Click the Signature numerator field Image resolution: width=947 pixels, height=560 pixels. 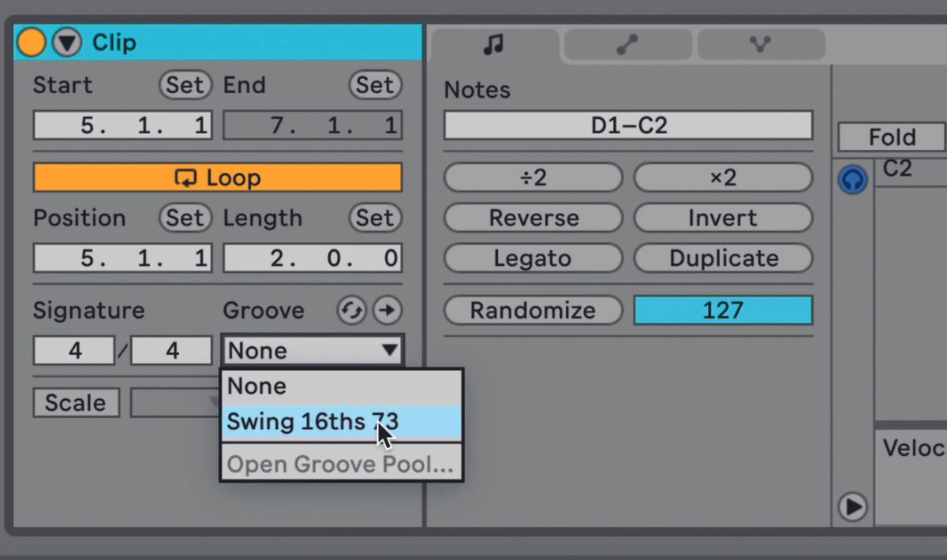click(74, 350)
